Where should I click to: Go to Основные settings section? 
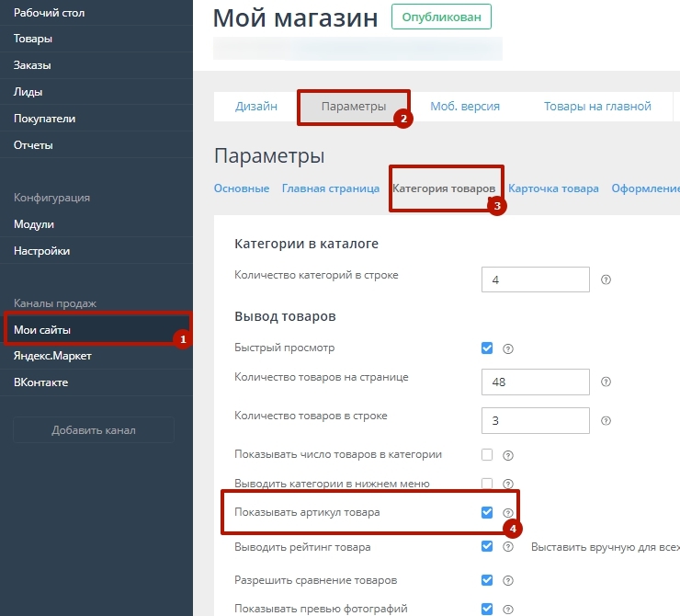(x=242, y=188)
